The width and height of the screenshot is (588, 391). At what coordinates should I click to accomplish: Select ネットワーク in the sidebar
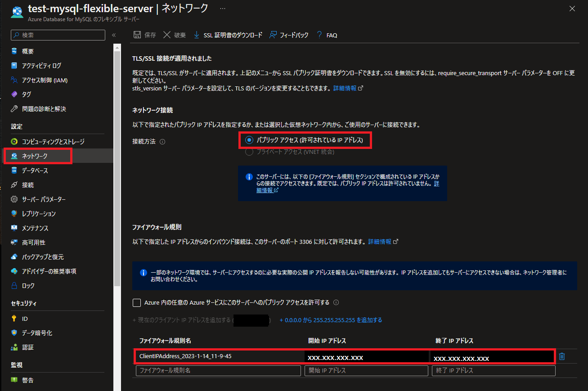click(35, 156)
